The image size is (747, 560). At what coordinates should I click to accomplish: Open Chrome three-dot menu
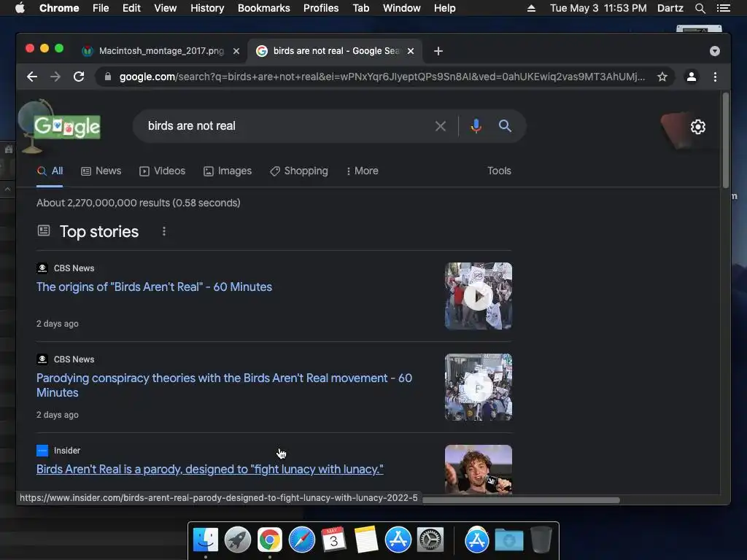(715, 77)
